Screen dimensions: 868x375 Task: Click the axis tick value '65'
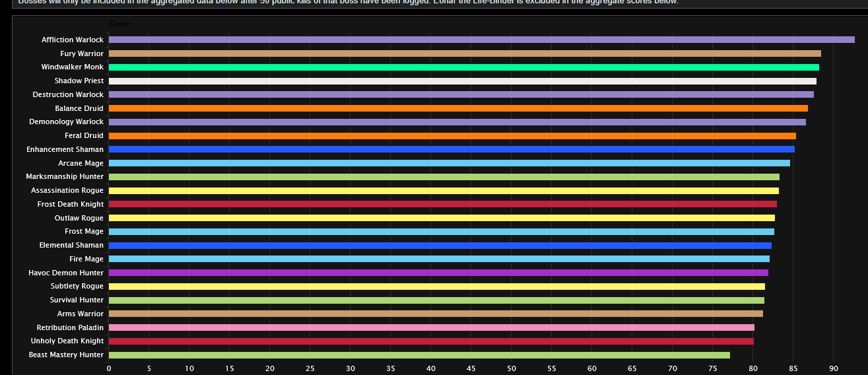pyautogui.click(x=632, y=369)
